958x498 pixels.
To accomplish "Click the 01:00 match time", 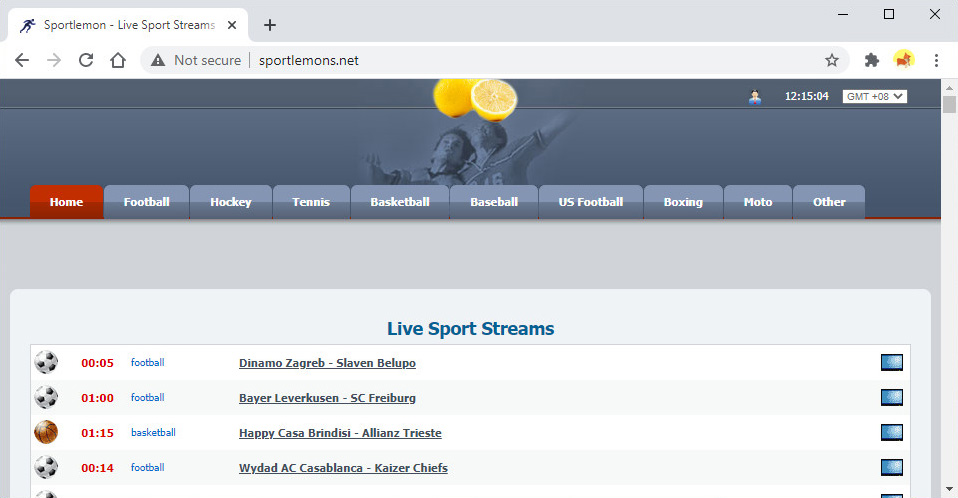I will [x=98, y=398].
